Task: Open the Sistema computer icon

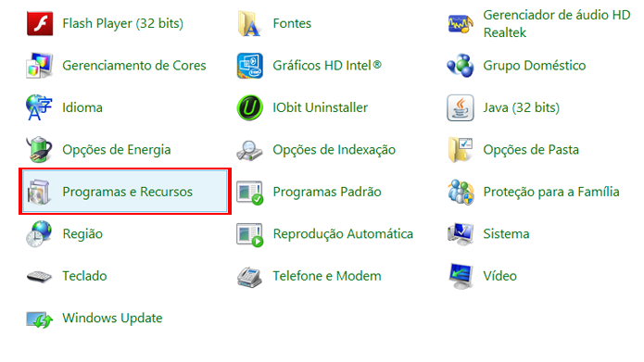Action: [461, 234]
